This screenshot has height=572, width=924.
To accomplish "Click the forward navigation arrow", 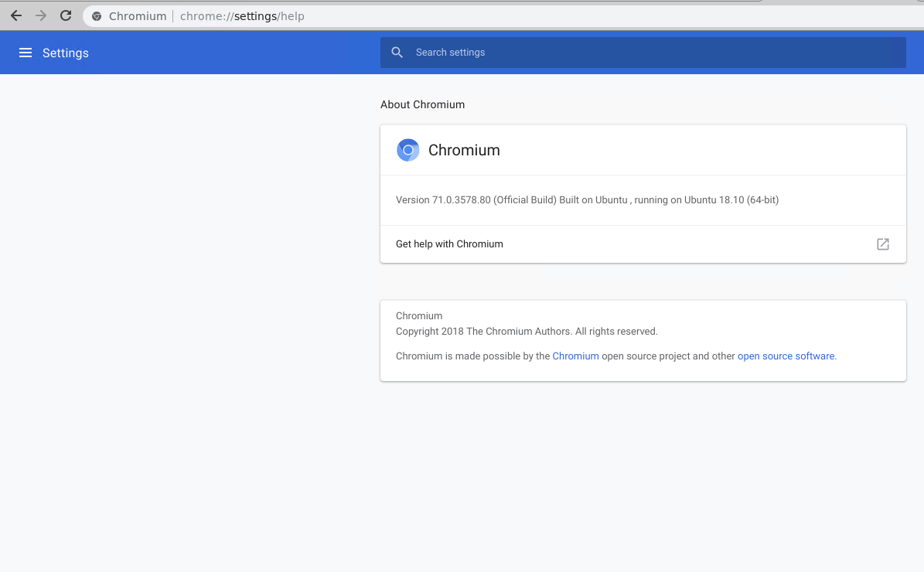I will [41, 16].
